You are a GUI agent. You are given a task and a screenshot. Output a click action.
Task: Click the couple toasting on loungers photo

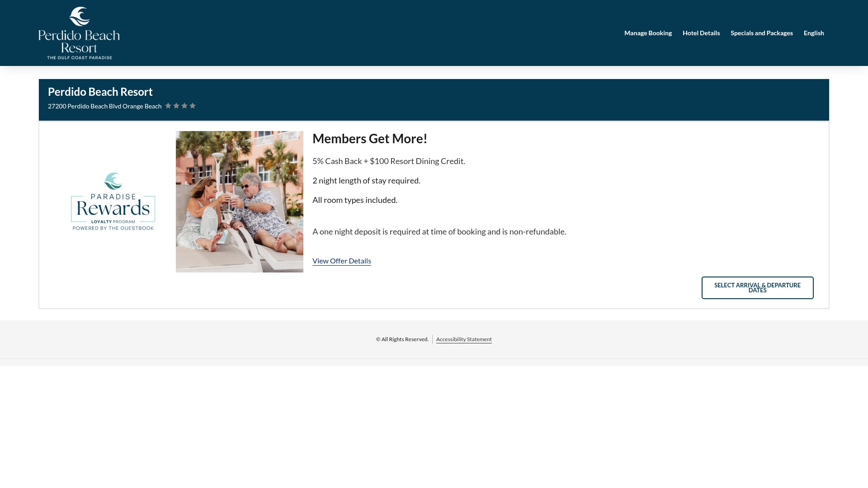[x=240, y=202]
